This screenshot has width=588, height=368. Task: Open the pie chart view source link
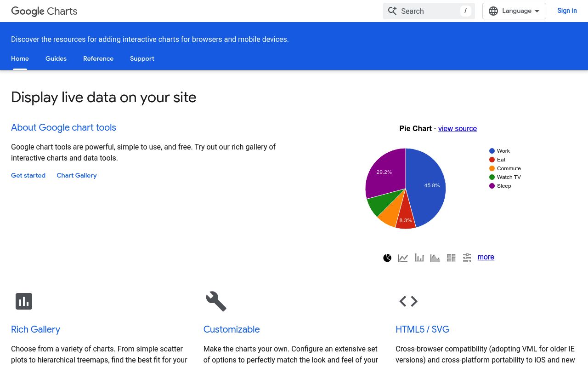point(458,128)
